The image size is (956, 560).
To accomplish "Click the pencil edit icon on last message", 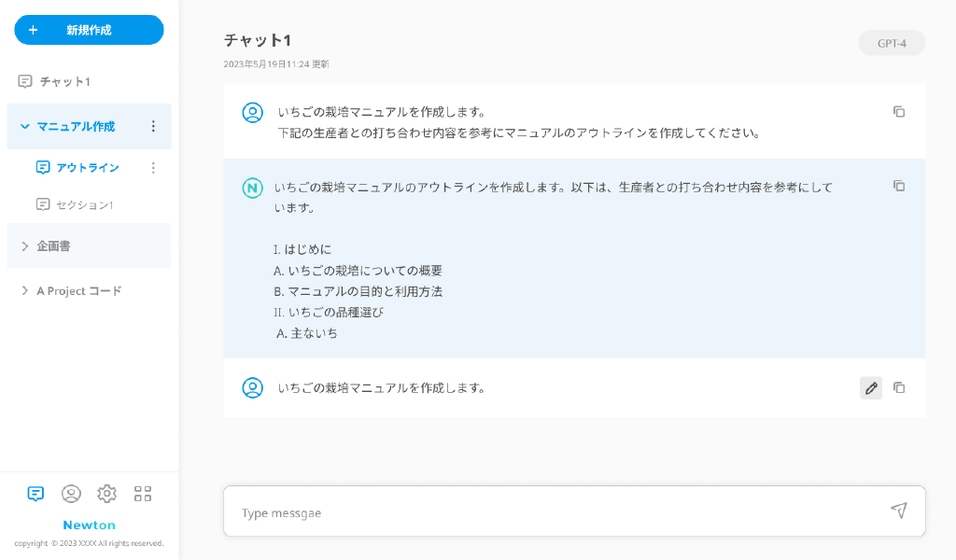I will click(871, 388).
